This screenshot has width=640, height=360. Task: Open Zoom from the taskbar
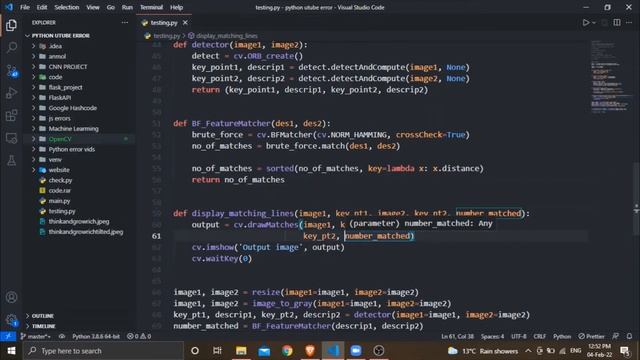(356, 351)
